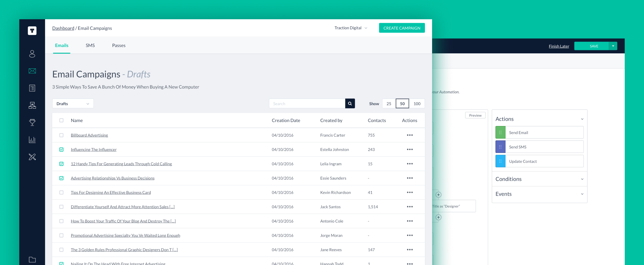Click the magnifier search button
The height and width of the screenshot is (265, 644).
click(350, 104)
